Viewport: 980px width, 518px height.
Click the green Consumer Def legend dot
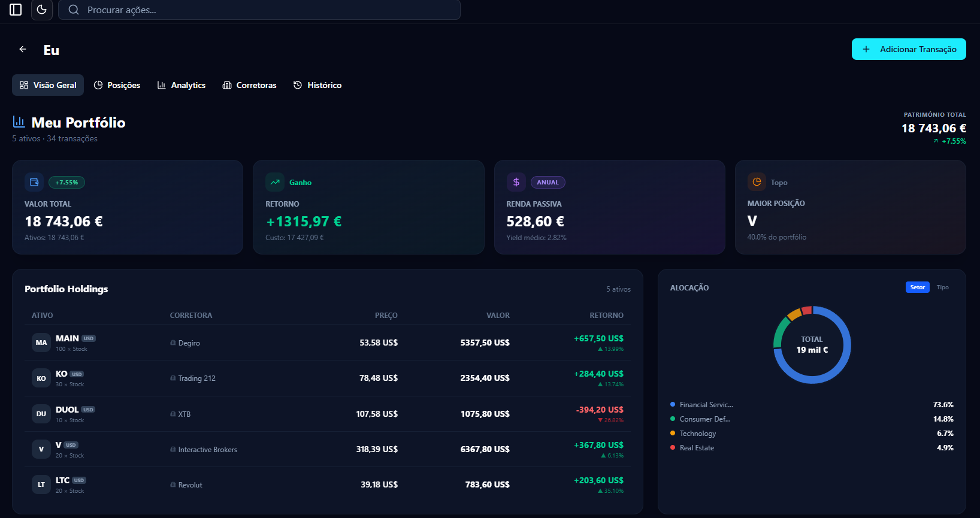tap(673, 419)
